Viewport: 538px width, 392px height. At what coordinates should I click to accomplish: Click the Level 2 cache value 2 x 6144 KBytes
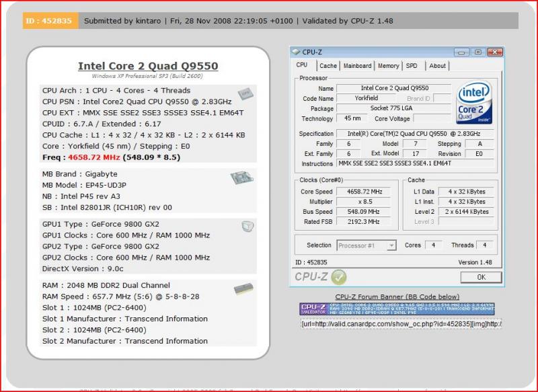click(467, 212)
